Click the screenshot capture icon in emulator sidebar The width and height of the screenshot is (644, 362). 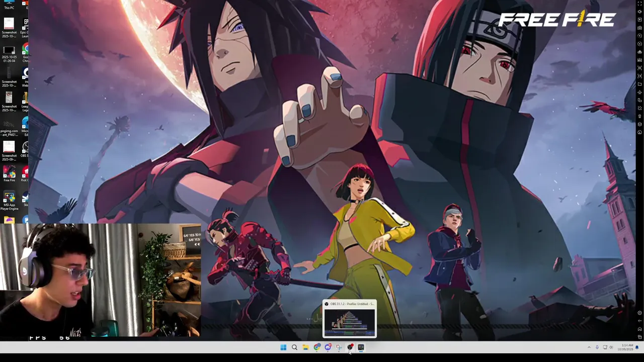(639, 68)
